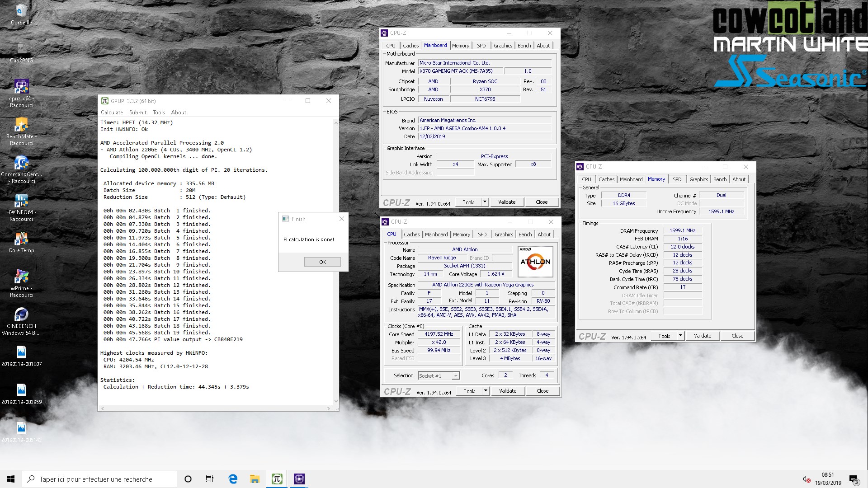Open the cpuz_x64 shortcut icon

pyautogui.click(x=21, y=94)
